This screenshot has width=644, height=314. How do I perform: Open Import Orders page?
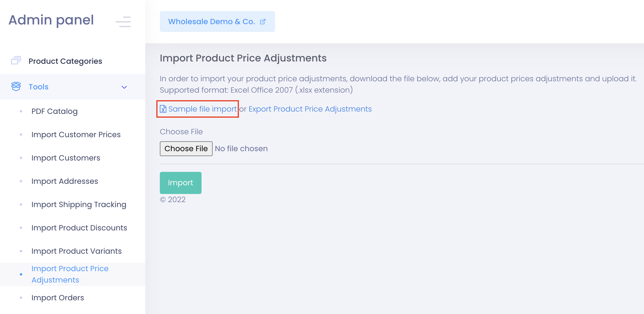(x=58, y=298)
